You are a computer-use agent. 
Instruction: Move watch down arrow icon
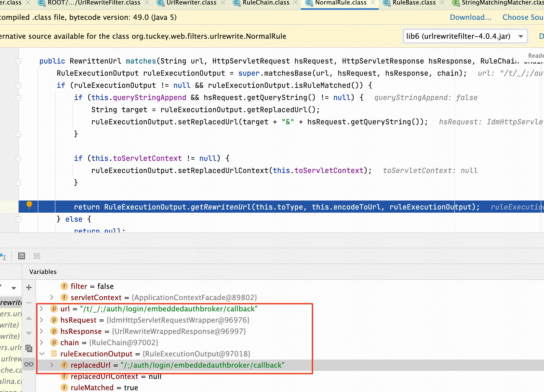pyautogui.click(x=29, y=333)
